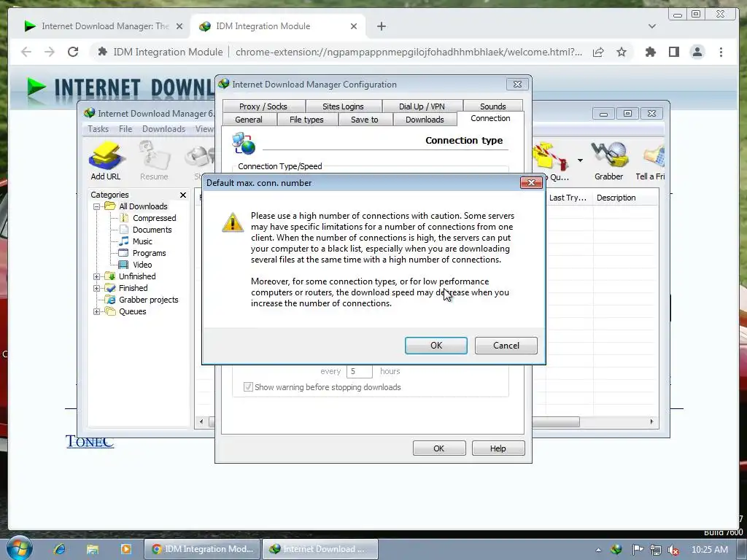
Task: Switch to the File types tab
Action: [306, 120]
